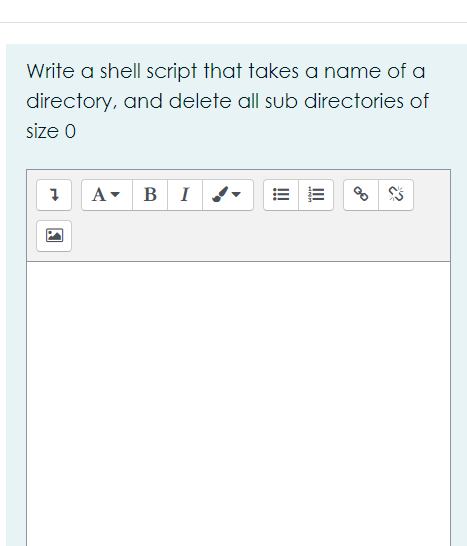The height and width of the screenshot is (546, 467).
Task: Open the text color brush dropdown
Action: (228, 195)
